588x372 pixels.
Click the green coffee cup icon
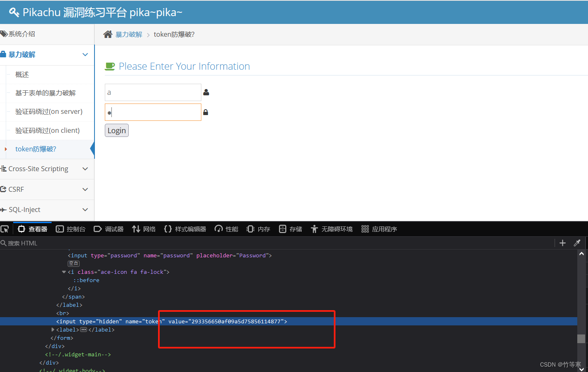coord(110,66)
